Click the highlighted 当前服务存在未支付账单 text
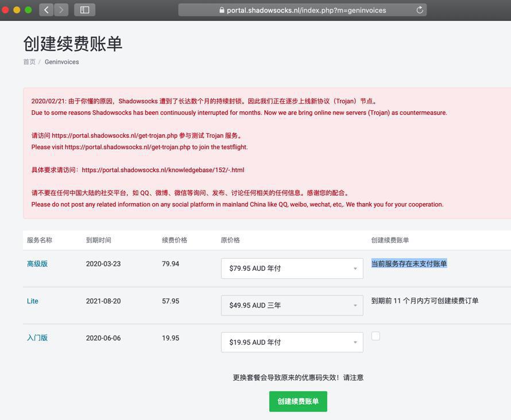 pos(409,263)
